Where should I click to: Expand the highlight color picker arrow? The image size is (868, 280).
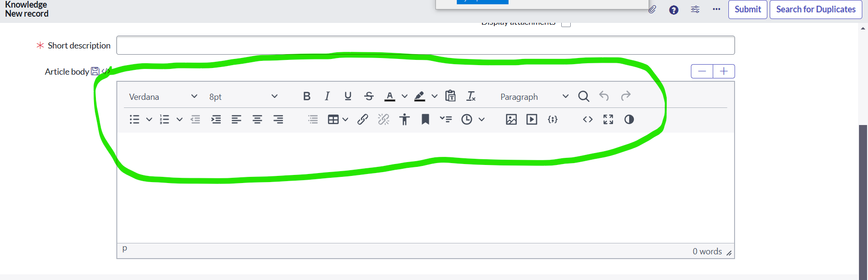[x=434, y=96]
